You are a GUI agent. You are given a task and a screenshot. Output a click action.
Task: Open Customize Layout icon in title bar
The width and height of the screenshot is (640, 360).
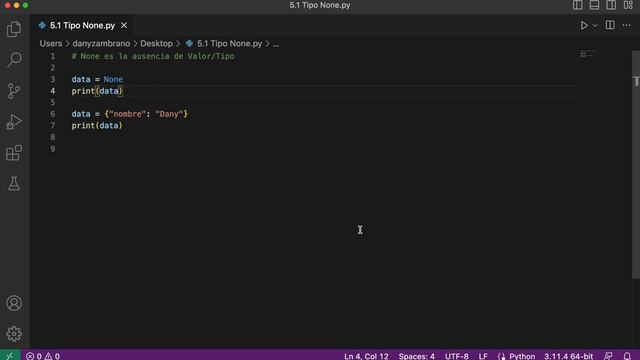628,5
